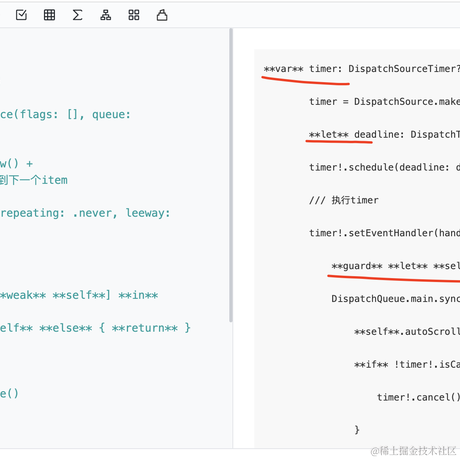Screen dimensions: 460x460
Task: Click the '/// 执行timer' comment line
Action: (x=344, y=200)
